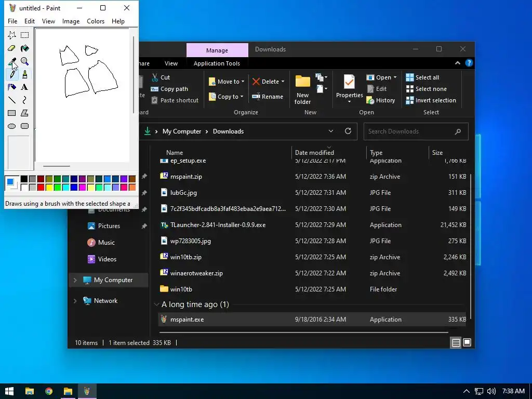This screenshot has width=532, height=399.
Task: Pick the yellow color in Paint palette
Action: point(49,187)
